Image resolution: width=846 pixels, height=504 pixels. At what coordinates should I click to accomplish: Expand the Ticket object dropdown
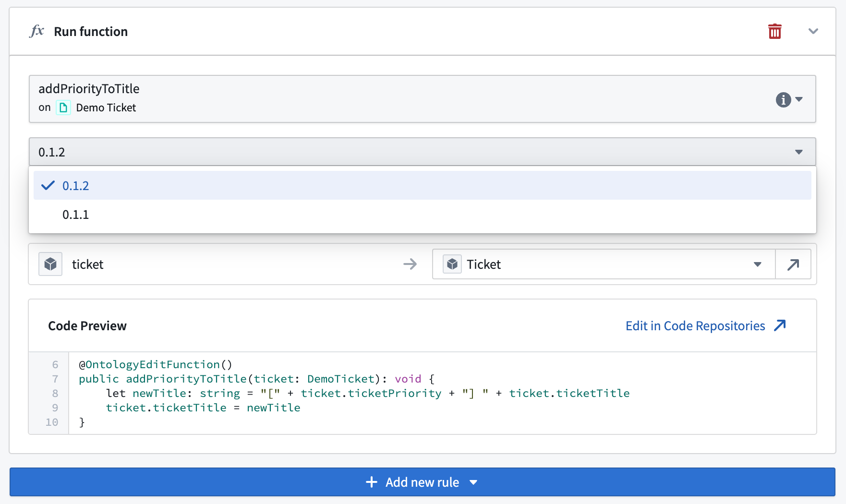tap(758, 264)
